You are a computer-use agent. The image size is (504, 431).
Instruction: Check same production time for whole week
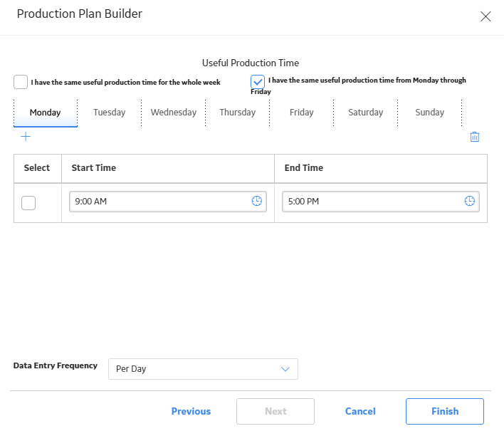coord(21,82)
